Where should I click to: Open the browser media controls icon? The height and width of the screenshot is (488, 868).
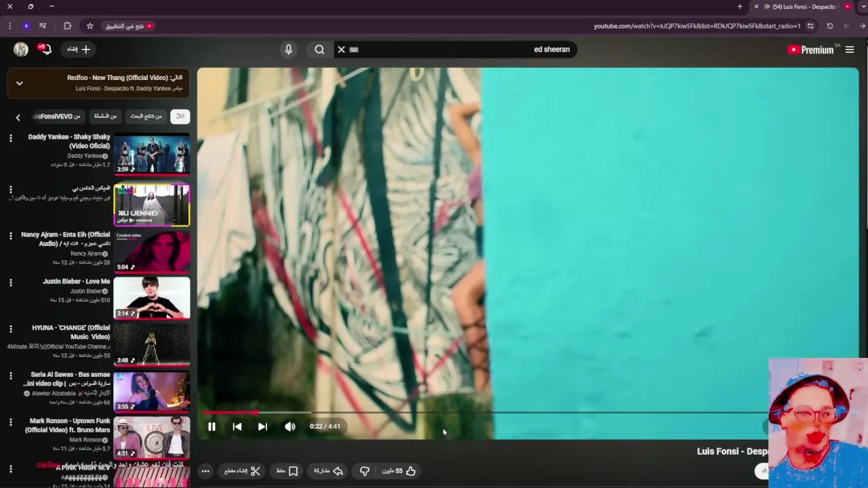coord(43,26)
